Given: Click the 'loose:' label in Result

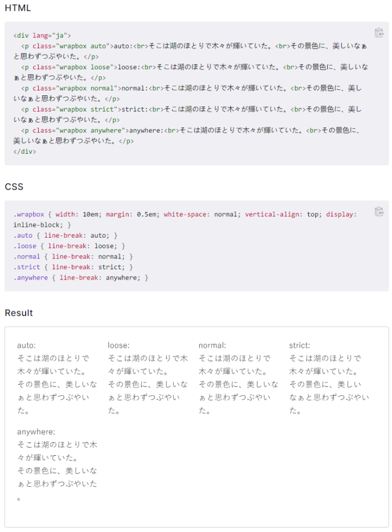Looking at the screenshot, I should [x=119, y=346].
